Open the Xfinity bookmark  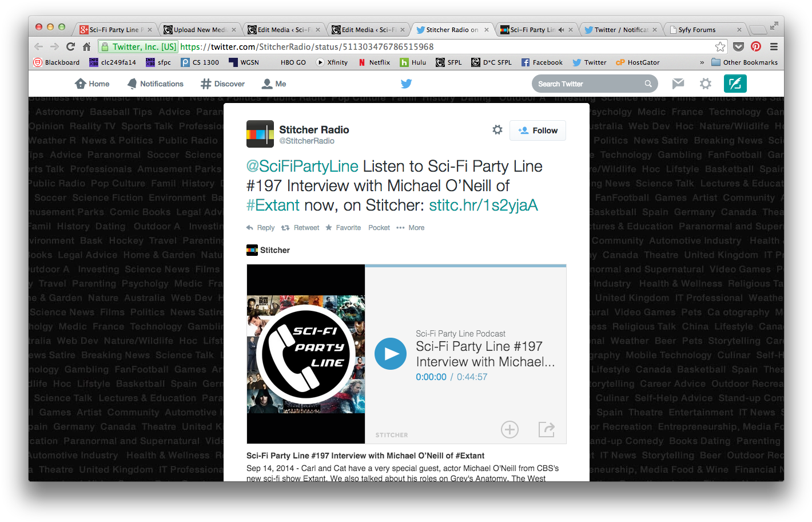332,62
